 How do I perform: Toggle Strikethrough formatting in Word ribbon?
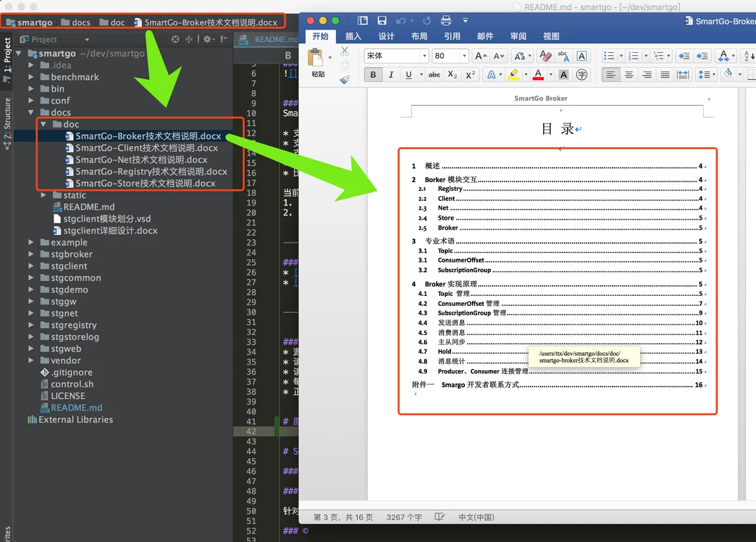tap(434, 75)
